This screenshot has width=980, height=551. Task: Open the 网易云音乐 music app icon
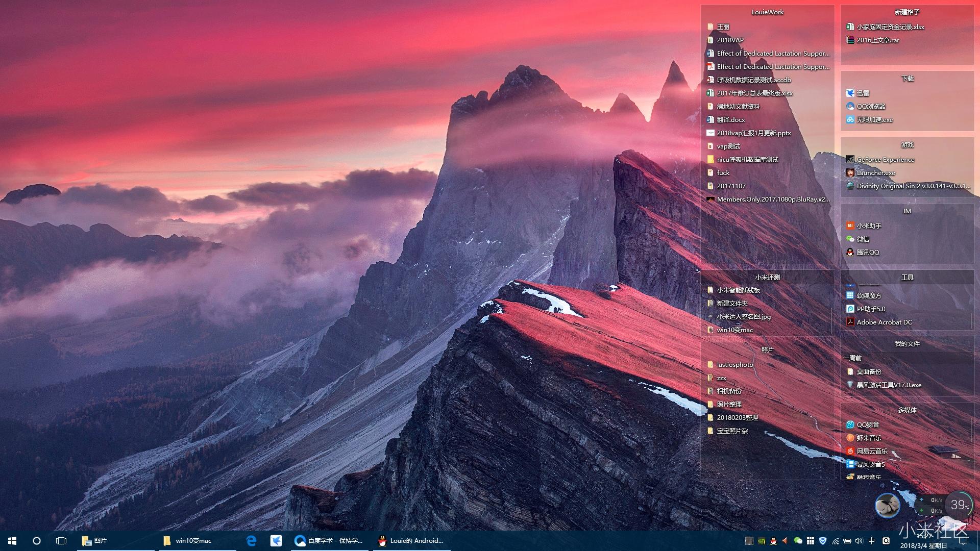(850, 451)
